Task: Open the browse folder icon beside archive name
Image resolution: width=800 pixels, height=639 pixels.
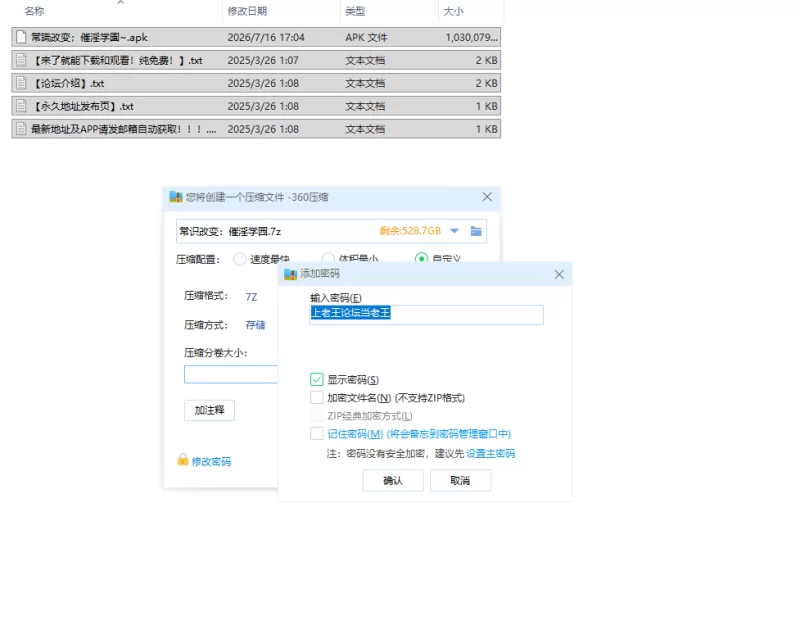Action: [476, 231]
